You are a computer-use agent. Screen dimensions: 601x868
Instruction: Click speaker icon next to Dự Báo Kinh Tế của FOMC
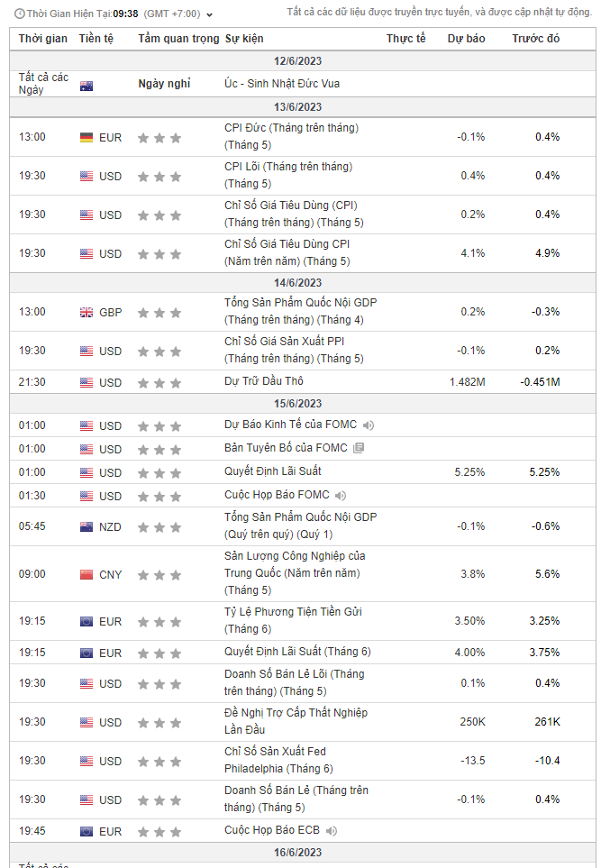(x=369, y=425)
